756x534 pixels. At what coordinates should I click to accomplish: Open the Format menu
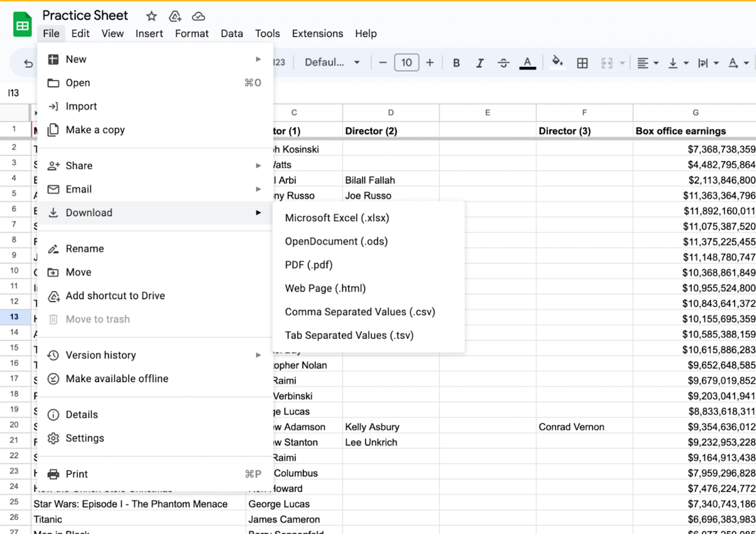pyautogui.click(x=192, y=33)
